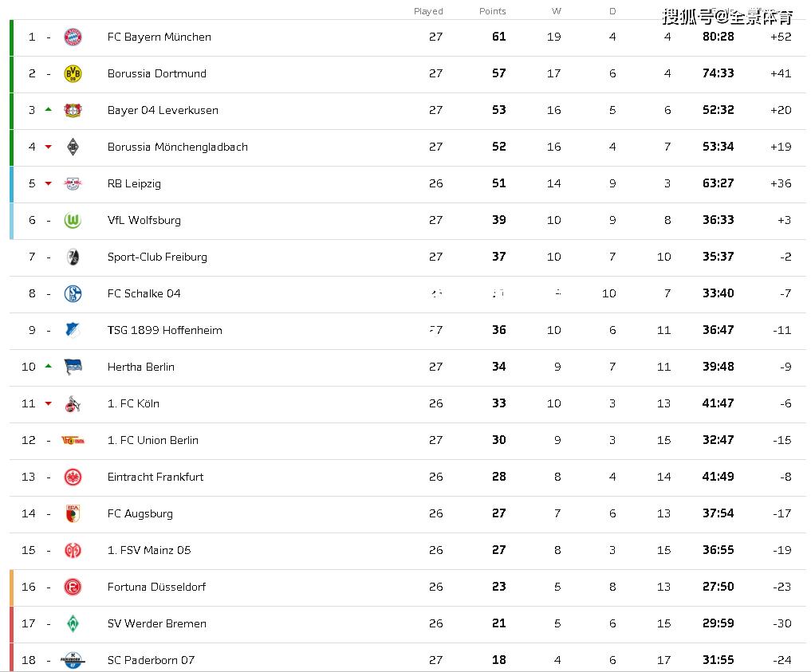Click the green up arrow beside Leverkusen

(x=49, y=109)
